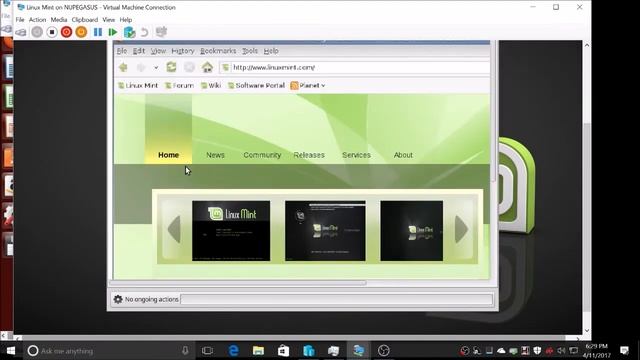Open the browser Tools menu
The width and height of the screenshot is (640, 360).
click(x=250, y=51)
